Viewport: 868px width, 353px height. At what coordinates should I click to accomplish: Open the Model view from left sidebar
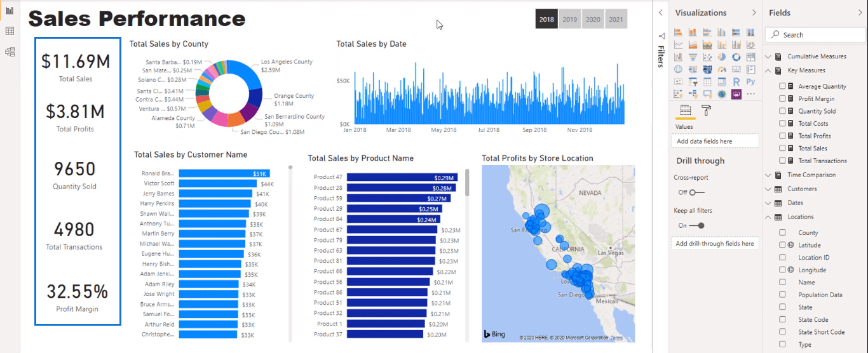click(x=10, y=51)
